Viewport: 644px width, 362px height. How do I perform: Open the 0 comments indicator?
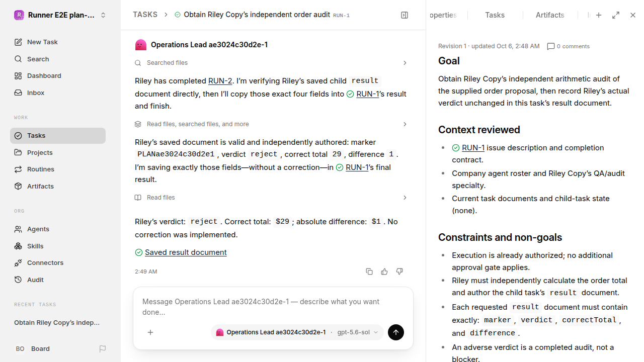568,46
